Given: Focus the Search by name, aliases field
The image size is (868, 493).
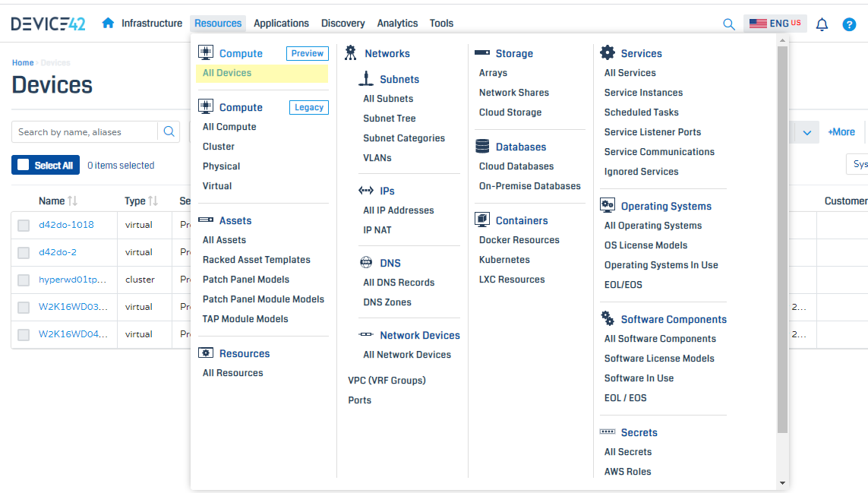Looking at the screenshot, I should pos(85,132).
